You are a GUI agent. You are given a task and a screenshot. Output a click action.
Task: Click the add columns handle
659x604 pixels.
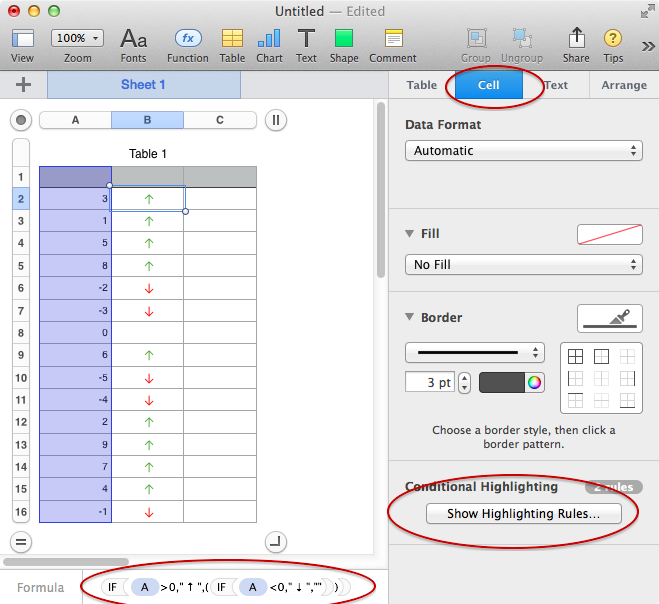[276, 120]
